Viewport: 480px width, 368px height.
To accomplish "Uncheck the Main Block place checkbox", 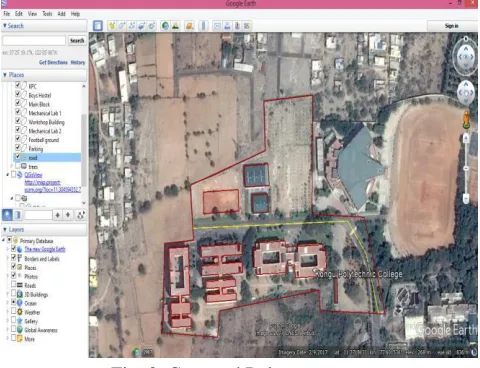I will coord(18,103).
